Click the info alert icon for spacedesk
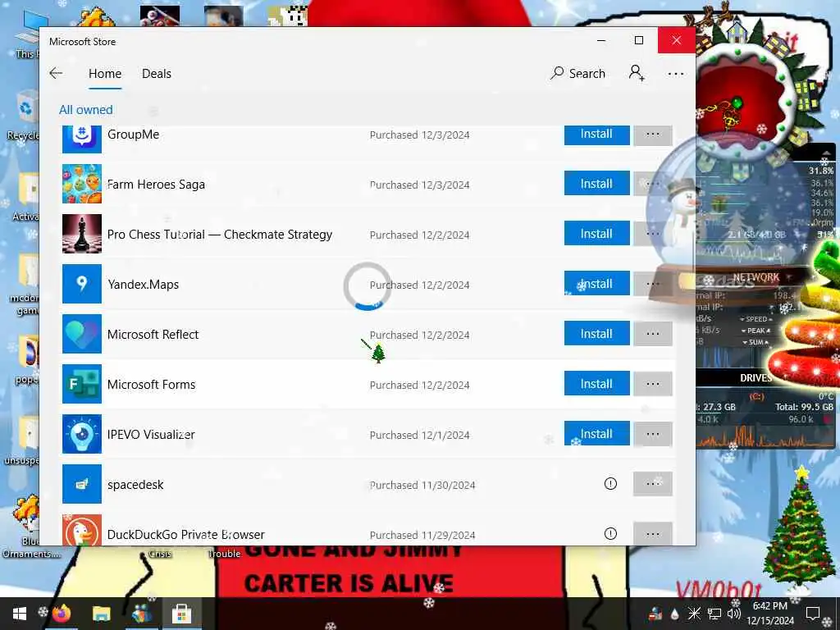This screenshot has width=840, height=630. (610, 484)
